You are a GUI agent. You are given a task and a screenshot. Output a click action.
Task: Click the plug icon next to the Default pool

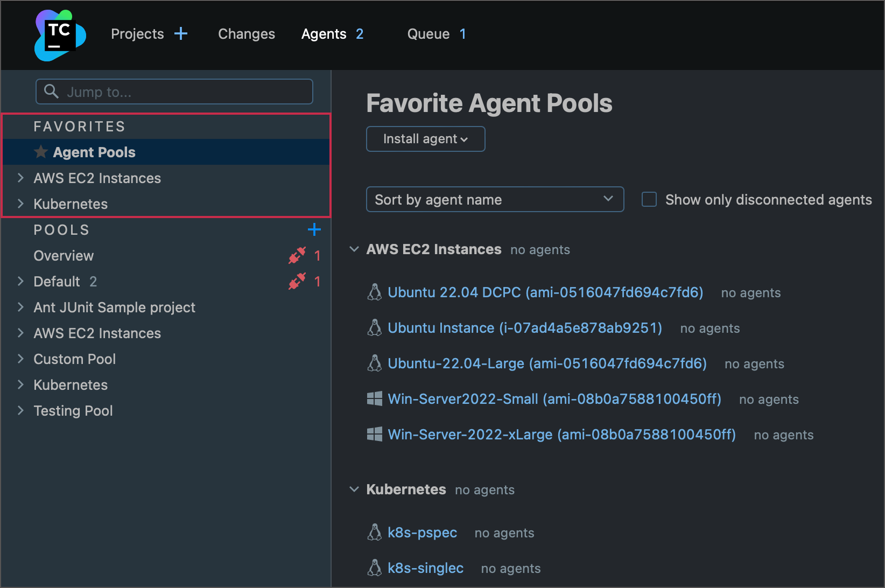pyautogui.click(x=298, y=282)
